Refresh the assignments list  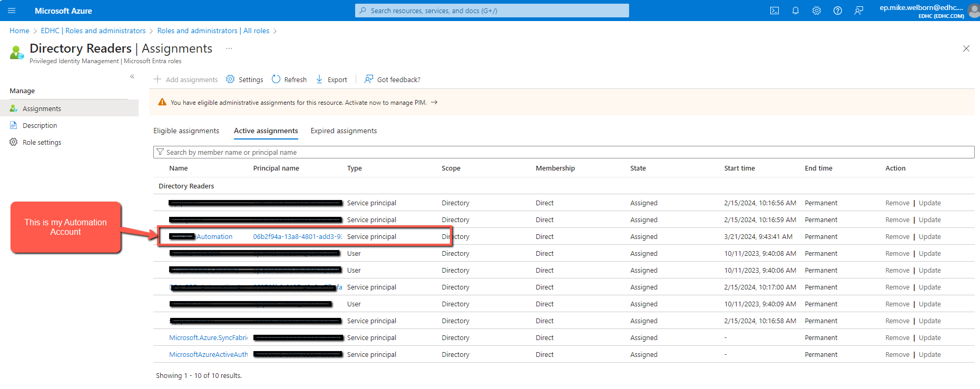tap(289, 79)
